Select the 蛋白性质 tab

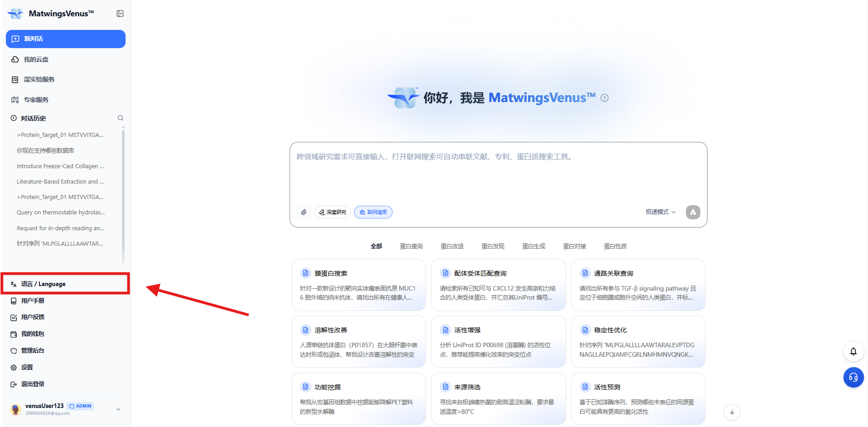[615, 246]
